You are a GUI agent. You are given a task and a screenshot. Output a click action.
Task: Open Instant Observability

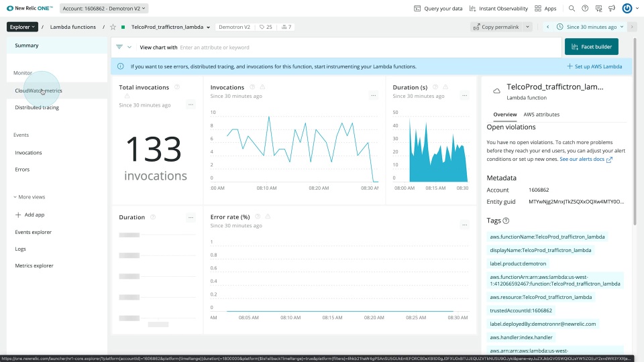498,8
